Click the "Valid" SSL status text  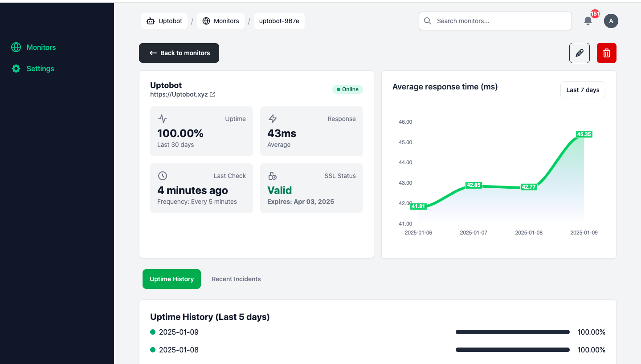279,190
